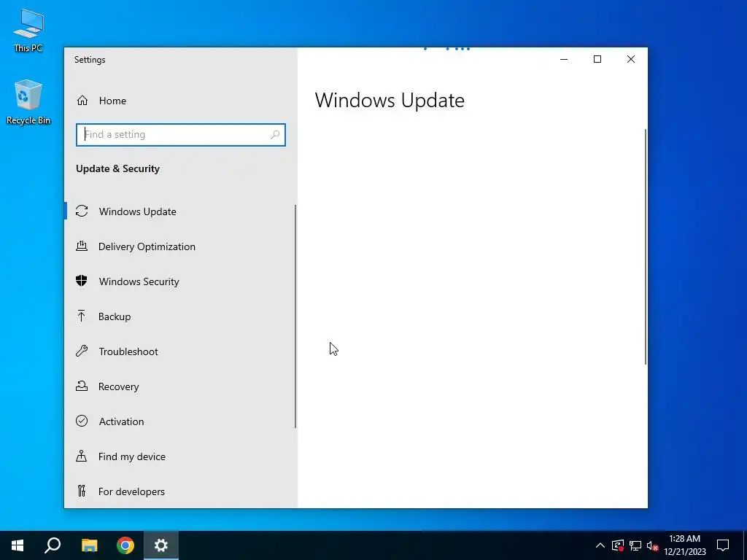The height and width of the screenshot is (560, 747).
Task: Click the search magnifier in Find a setting
Action: pyautogui.click(x=275, y=135)
